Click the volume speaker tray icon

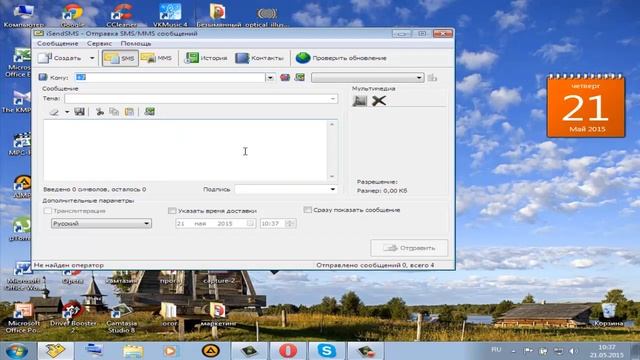click(573, 351)
